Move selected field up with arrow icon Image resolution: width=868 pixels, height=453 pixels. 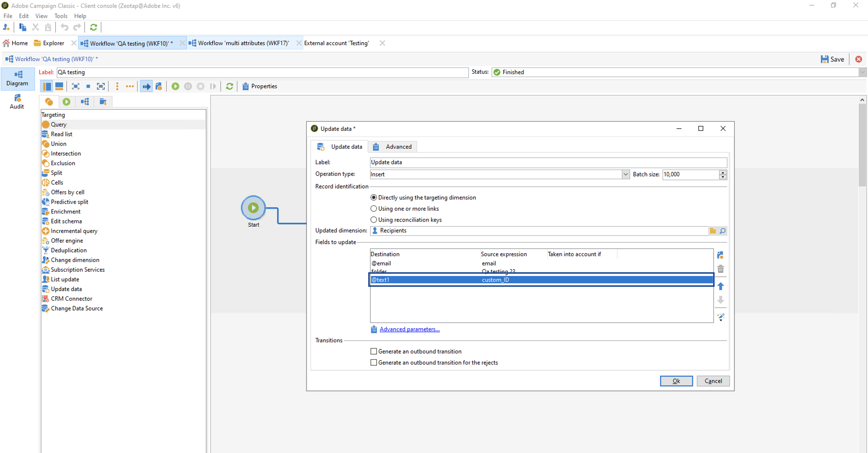[x=721, y=286]
